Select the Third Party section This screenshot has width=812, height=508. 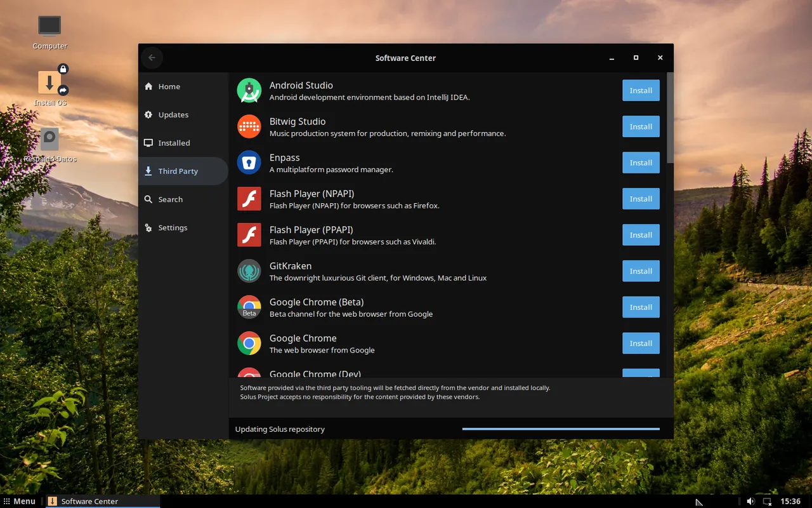183,171
